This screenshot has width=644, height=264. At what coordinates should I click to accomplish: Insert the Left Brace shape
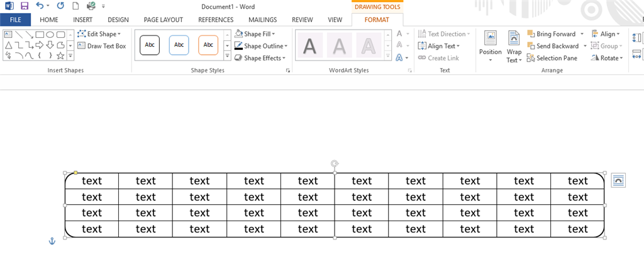[x=40, y=55]
